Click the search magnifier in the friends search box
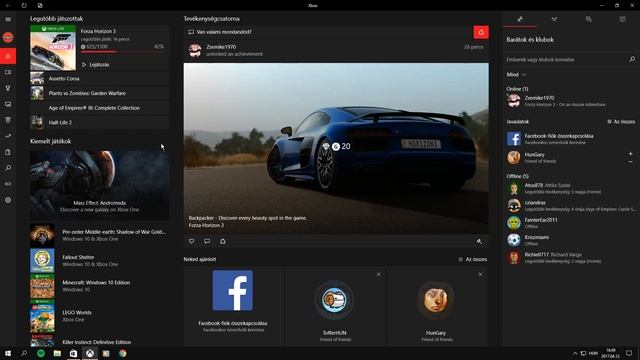640x360 pixels. click(x=632, y=60)
